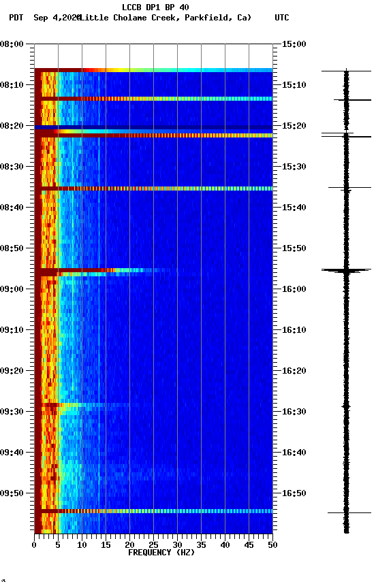376x588 pixels.
Task: Click the 16:20 UTC time label
Action: tap(294, 371)
